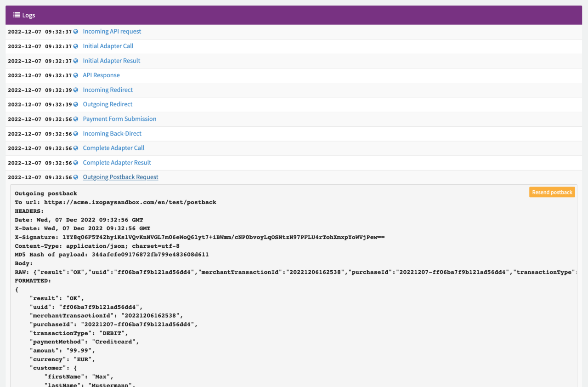Collapse the Outgoing Postback Request entry
Image resolution: width=588 pixels, height=387 pixels.
point(120,177)
